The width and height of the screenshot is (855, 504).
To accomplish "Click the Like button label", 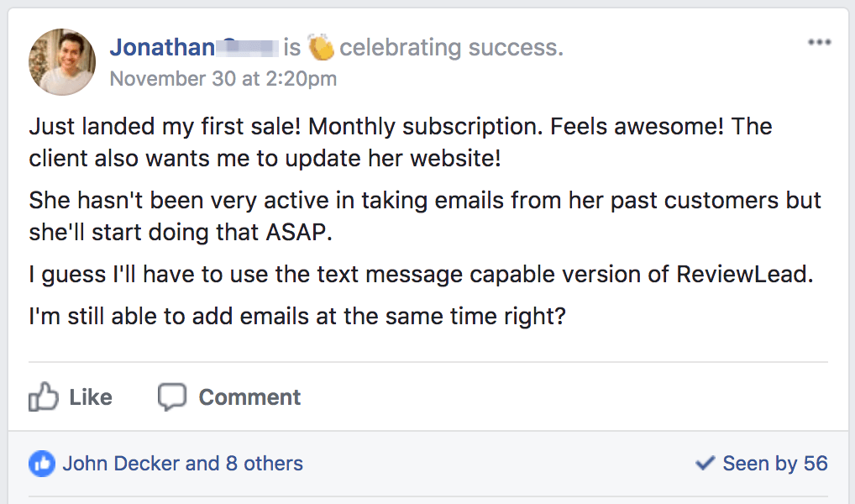I will pos(91,397).
